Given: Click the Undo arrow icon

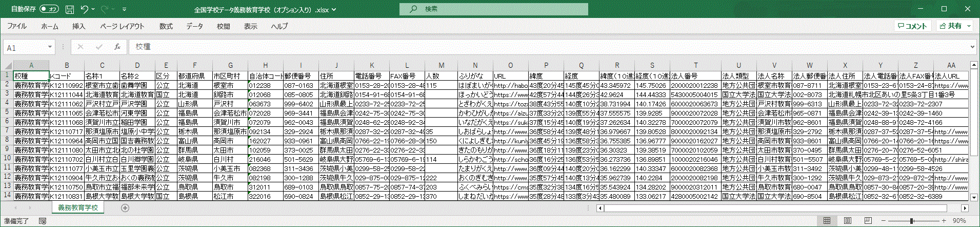Looking at the screenshot, I should tap(85, 9).
